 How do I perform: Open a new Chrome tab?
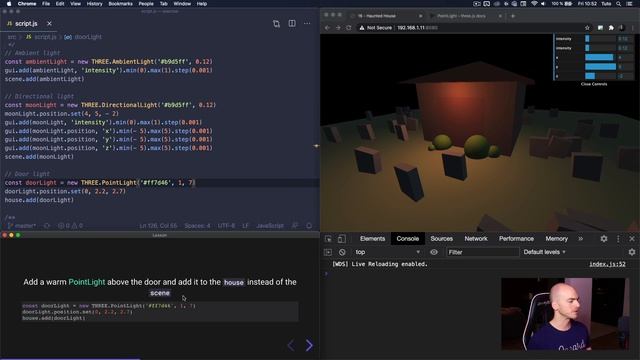[513, 16]
